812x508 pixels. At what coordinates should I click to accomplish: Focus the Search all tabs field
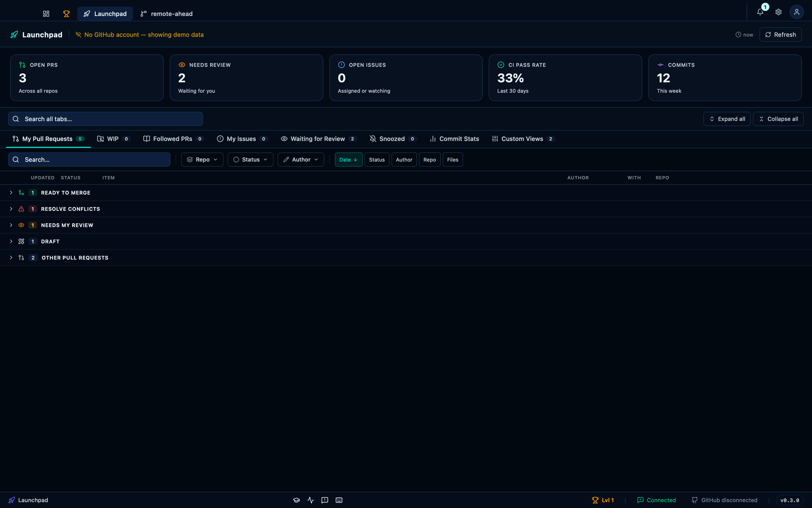pyautogui.click(x=105, y=119)
